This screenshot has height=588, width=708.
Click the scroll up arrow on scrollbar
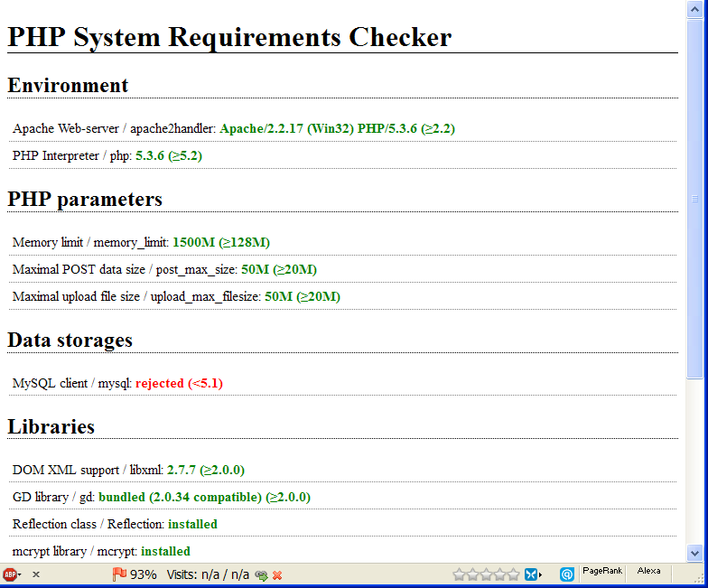point(695,9)
